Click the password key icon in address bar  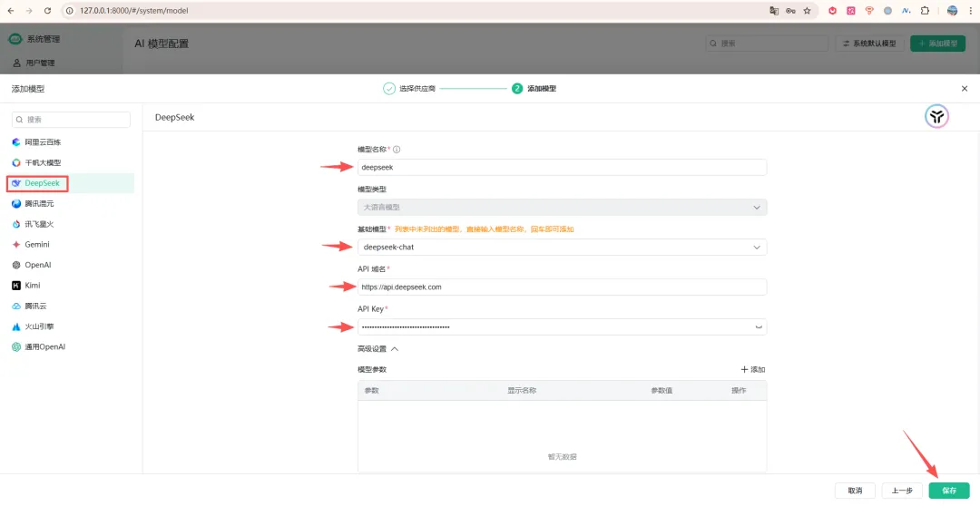790,11
